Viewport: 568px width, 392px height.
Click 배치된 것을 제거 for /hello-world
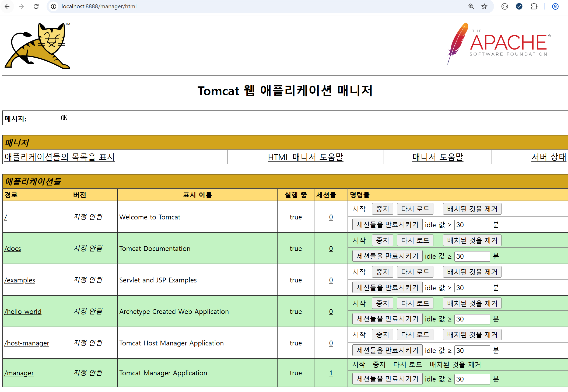(472, 303)
